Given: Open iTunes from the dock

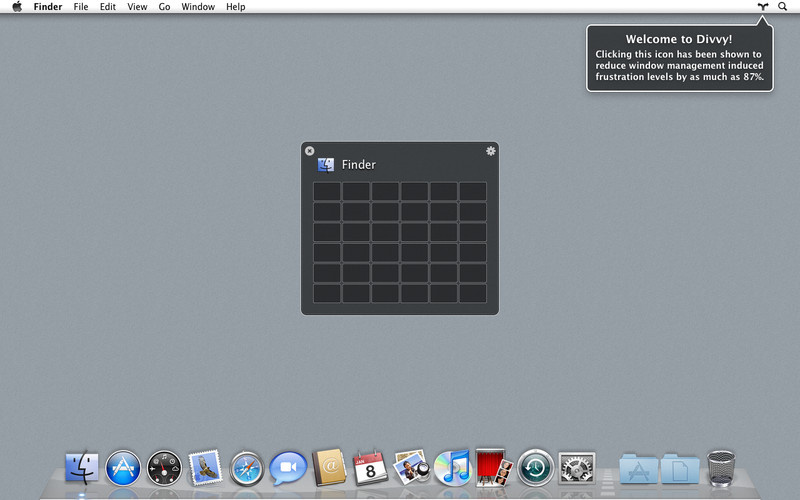Looking at the screenshot, I should pos(452,467).
